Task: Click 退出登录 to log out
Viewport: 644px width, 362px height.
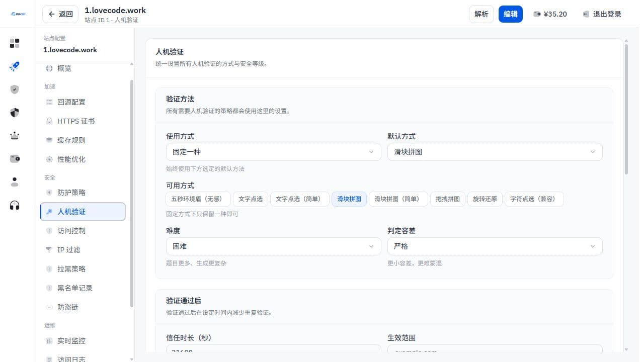Action: (602, 14)
